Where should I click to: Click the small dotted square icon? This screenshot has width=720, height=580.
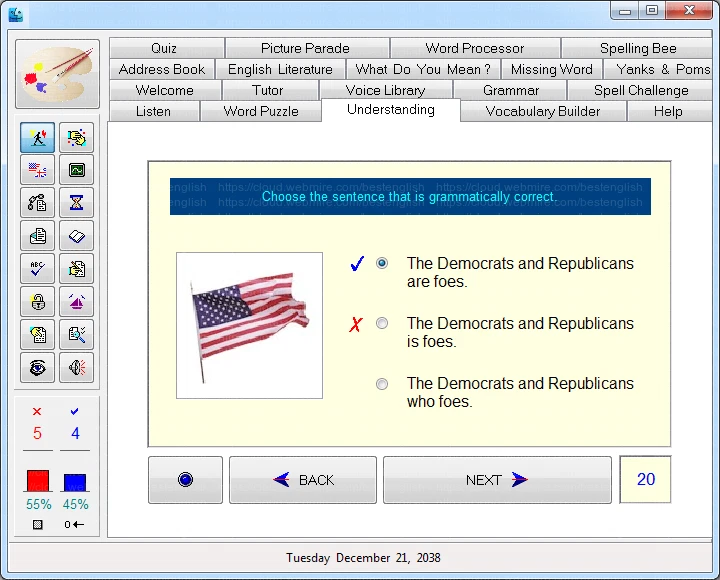[38, 524]
